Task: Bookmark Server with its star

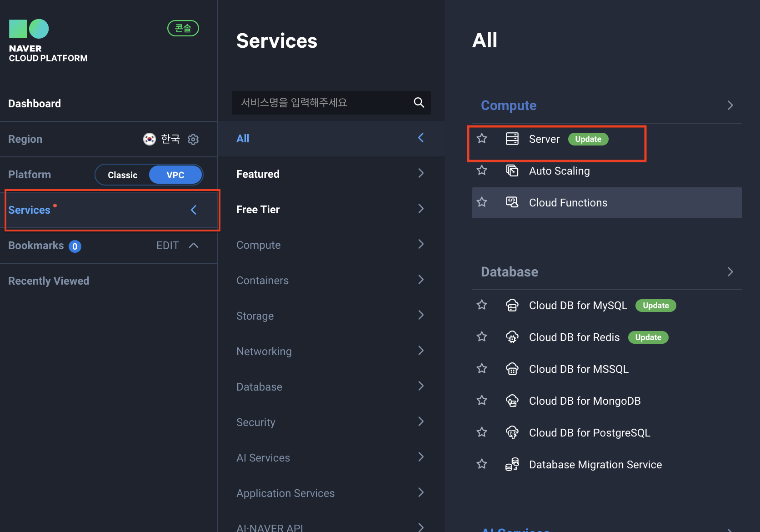Action: (x=482, y=138)
